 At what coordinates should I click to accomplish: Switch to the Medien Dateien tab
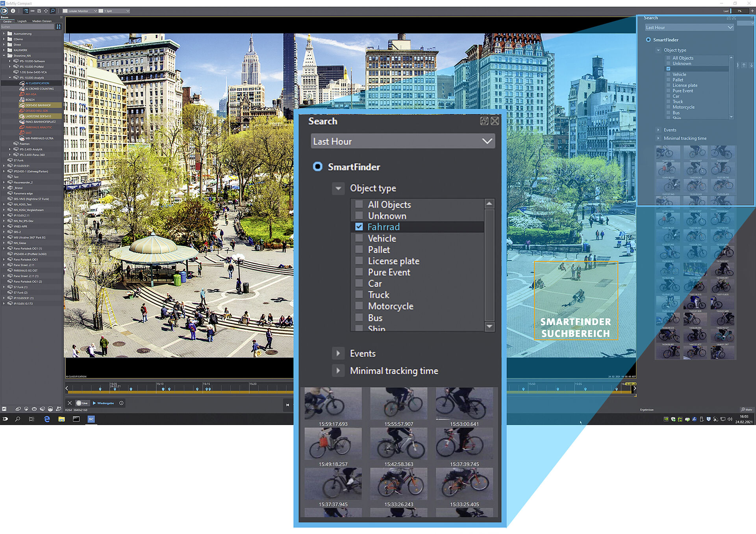42,21
